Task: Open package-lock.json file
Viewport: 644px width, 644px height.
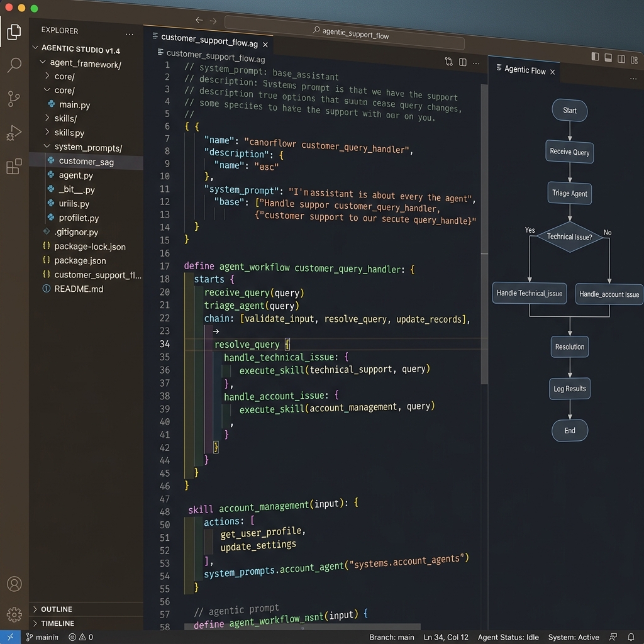Action: pyautogui.click(x=89, y=247)
